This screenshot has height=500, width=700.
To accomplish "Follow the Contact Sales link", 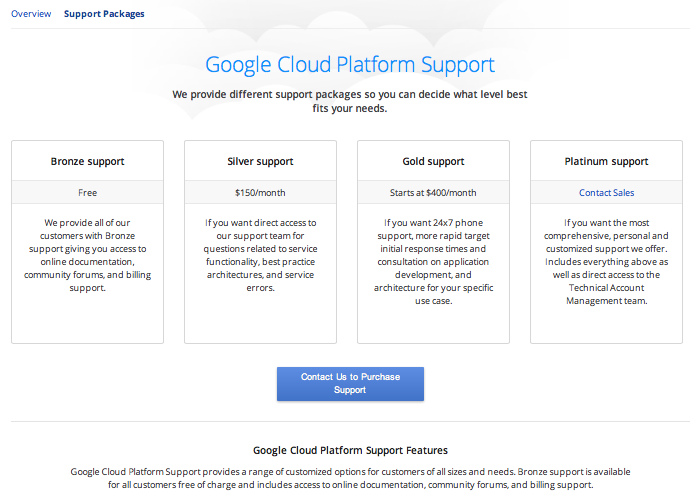I will click(606, 193).
